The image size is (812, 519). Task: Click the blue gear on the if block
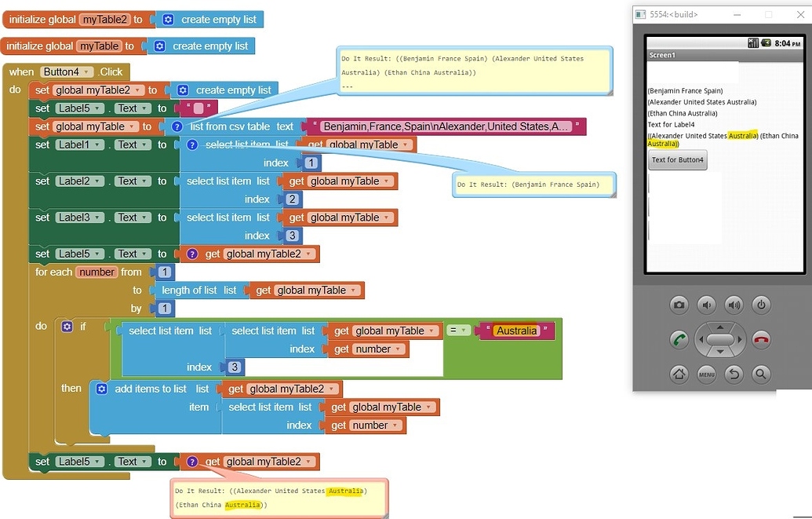(x=67, y=326)
